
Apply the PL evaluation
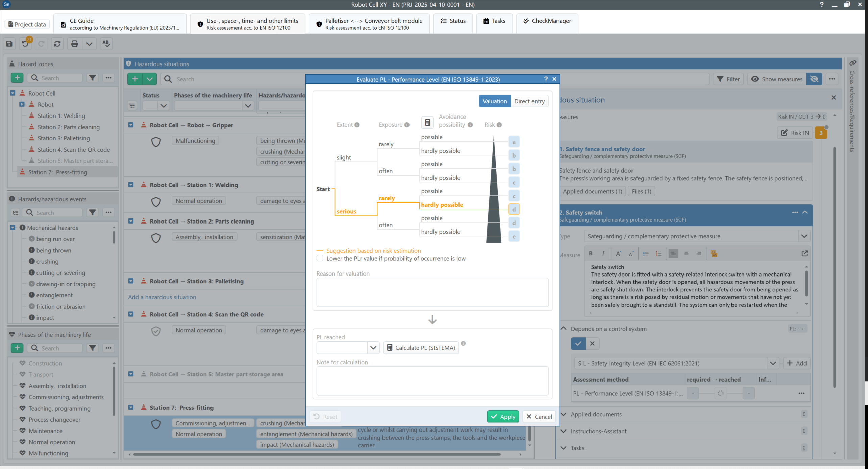click(x=503, y=416)
